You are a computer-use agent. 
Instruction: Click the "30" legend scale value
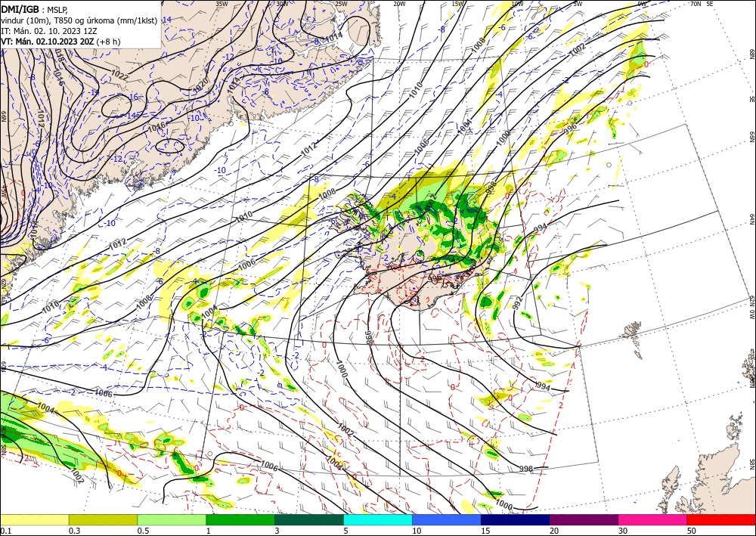pyautogui.click(x=623, y=531)
